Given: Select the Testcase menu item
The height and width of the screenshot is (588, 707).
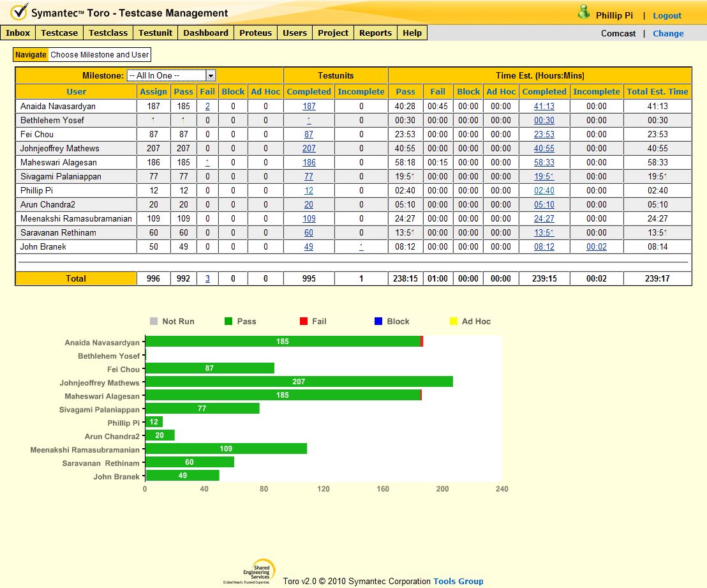Looking at the screenshot, I should tap(59, 33).
